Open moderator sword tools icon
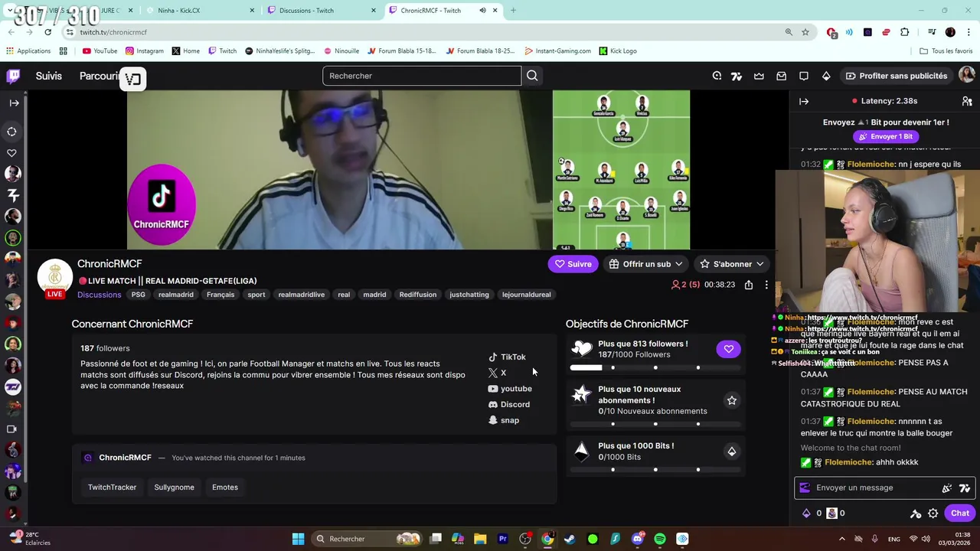Viewport: 980px width, 551px height. (x=916, y=514)
